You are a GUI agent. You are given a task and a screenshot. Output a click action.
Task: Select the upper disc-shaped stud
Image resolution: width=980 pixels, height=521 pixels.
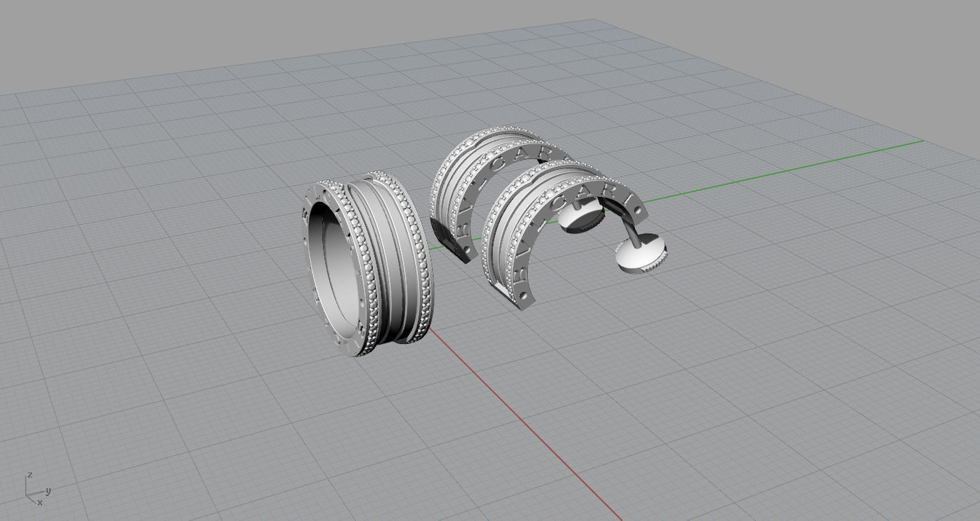coord(581,215)
